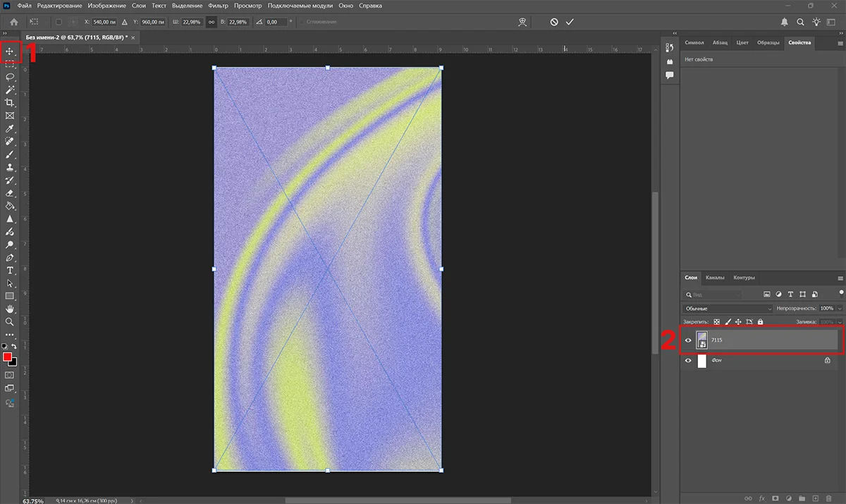Add a layer mask from Layers panel
This screenshot has height=504, width=846.
click(775, 498)
